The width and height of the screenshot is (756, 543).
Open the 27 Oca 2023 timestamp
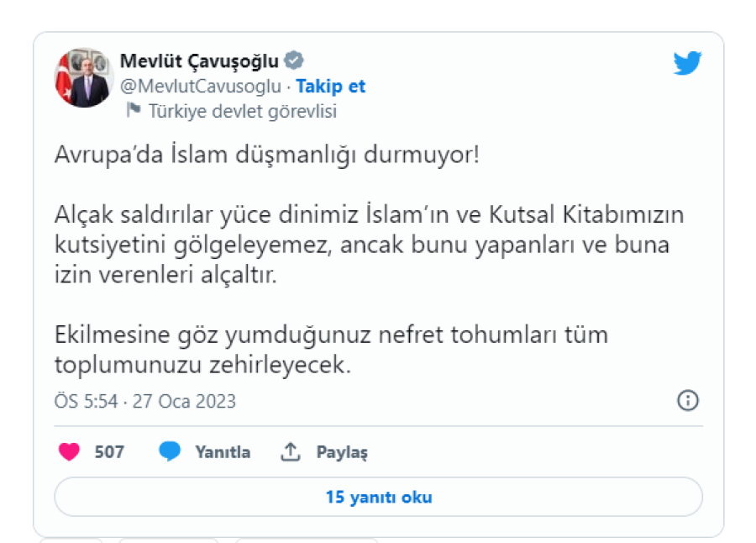click(x=145, y=401)
